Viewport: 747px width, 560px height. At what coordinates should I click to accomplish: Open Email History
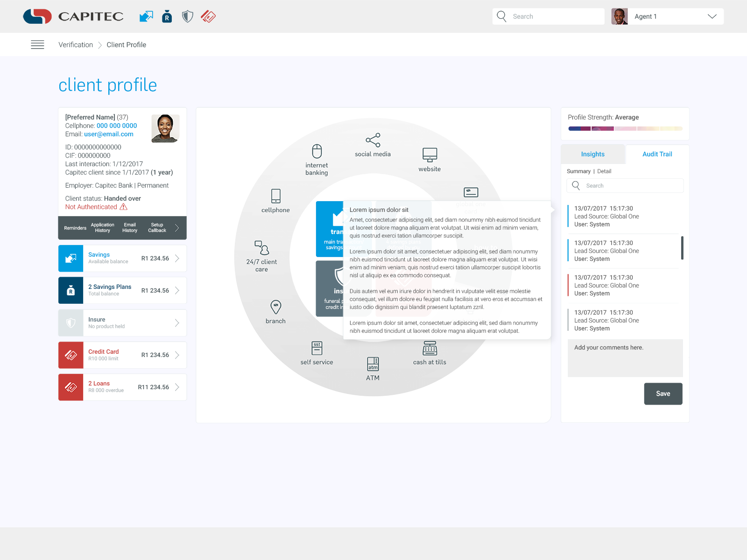(130, 228)
